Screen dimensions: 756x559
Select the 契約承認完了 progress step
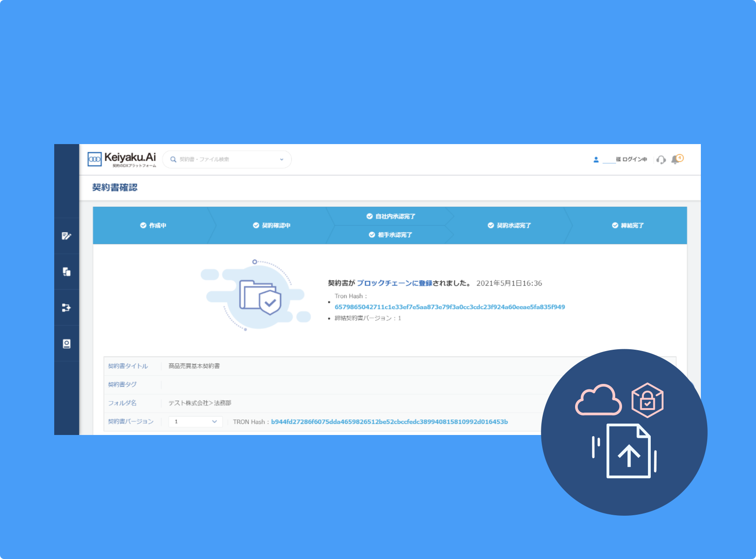pyautogui.click(x=509, y=226)
